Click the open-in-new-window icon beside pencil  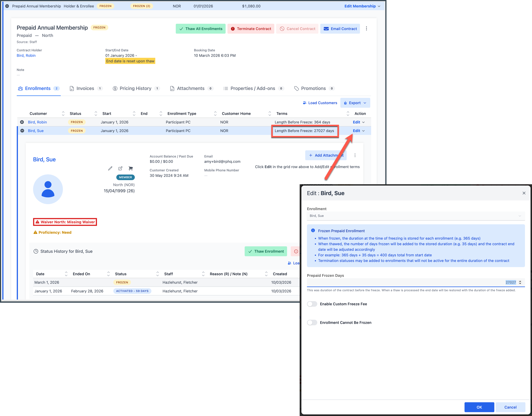pyautogui.click(x=120, y=168)
